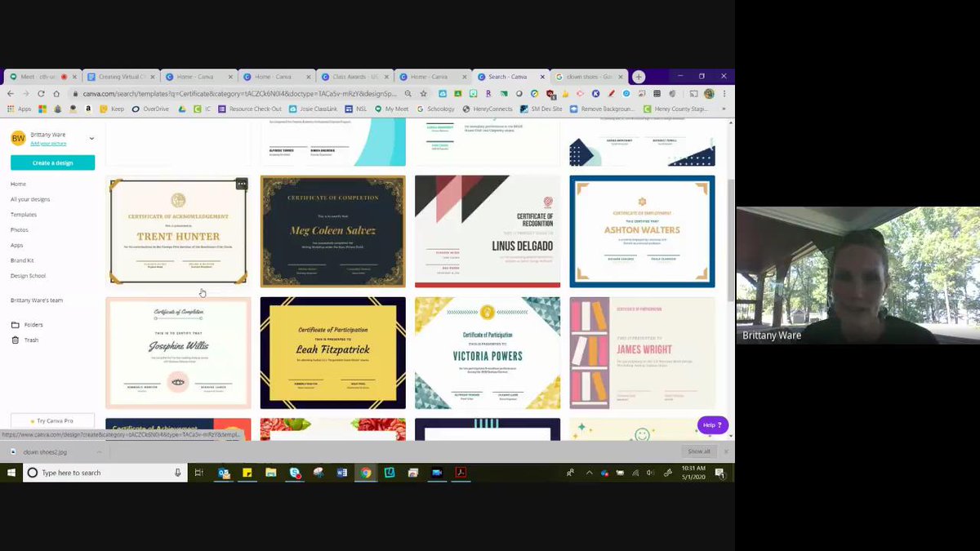Open the account dropdown beside Brittany Ware
Screen dimensions: 980x551
click(x=91, y=138)
